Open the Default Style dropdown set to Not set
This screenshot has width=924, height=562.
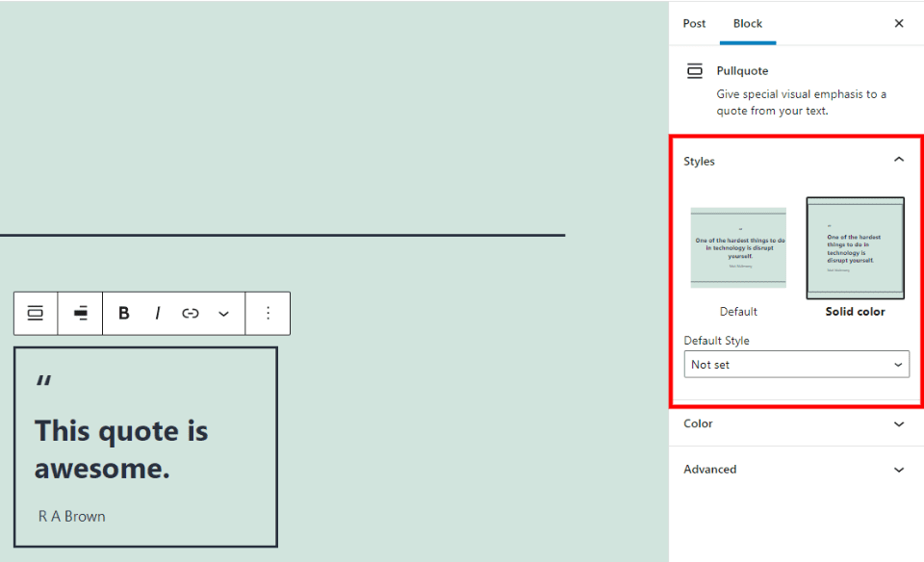click(796, 364)
